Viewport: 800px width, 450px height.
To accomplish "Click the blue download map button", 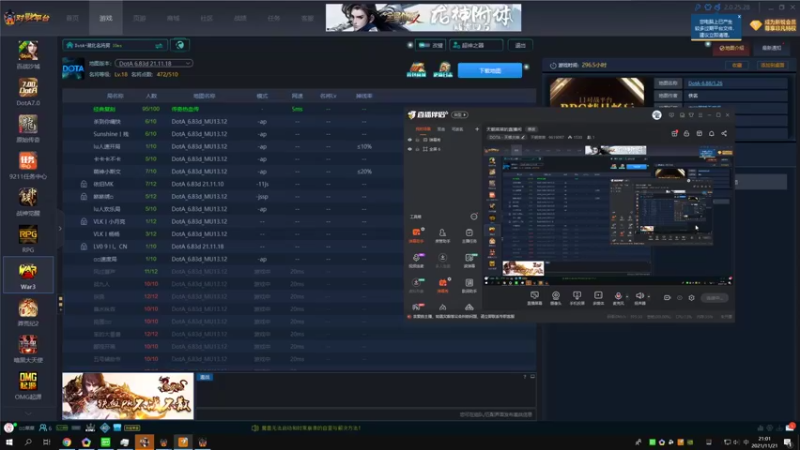I will tap(490, 70).
